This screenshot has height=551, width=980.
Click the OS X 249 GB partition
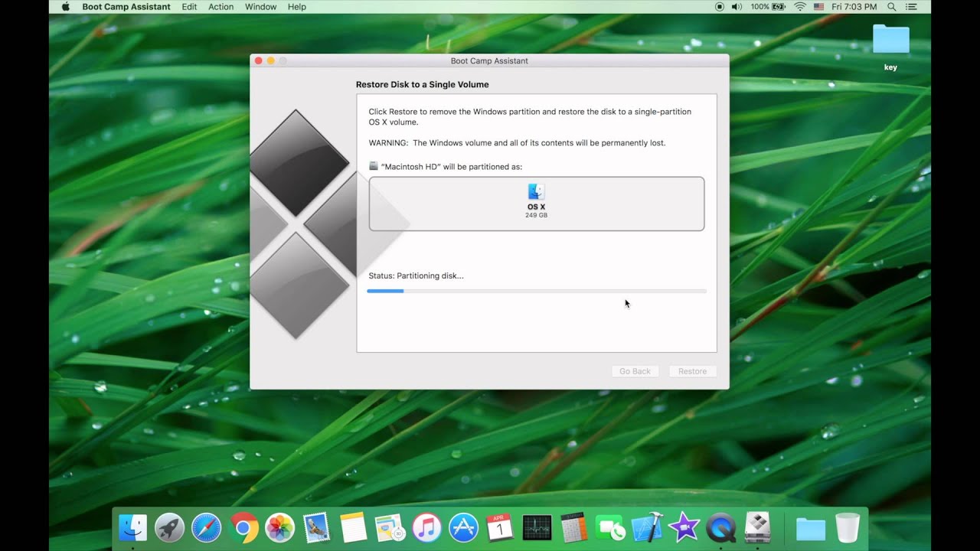[537, 204]
